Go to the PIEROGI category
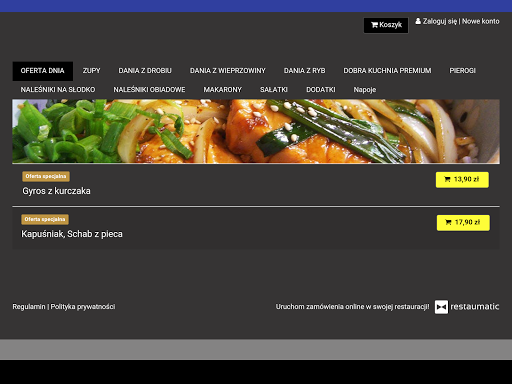 pyautogui.click(x=462, y=71)
